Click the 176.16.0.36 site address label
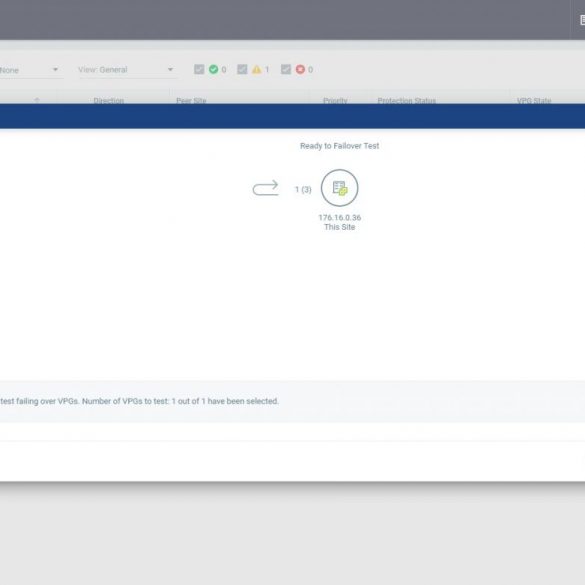This screenshot has height=585, width=585. click(340, 218)
